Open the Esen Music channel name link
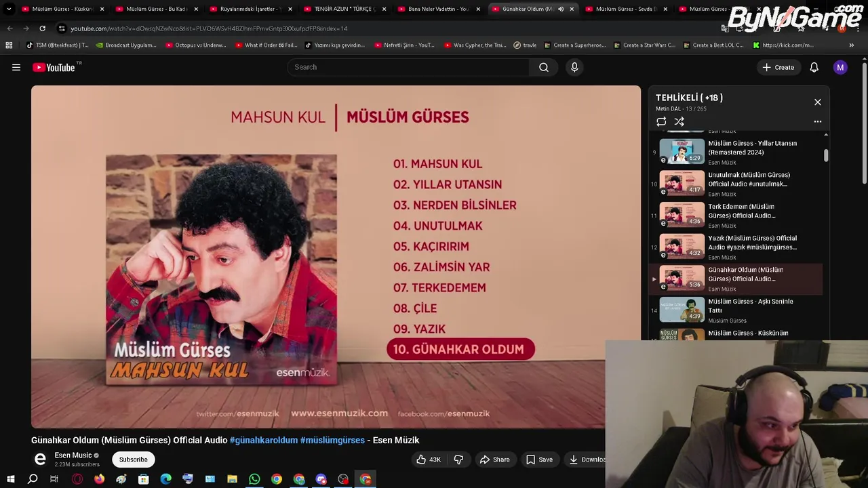 (x=73, y=455)
